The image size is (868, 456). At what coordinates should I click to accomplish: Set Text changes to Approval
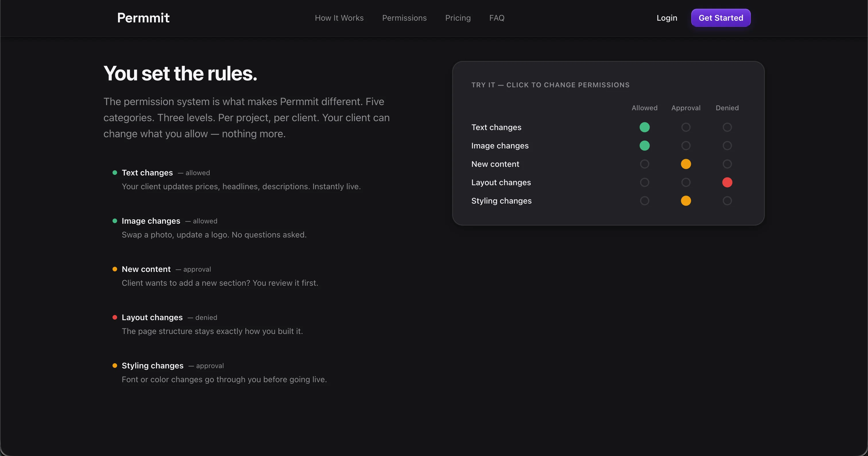point(686,127)
